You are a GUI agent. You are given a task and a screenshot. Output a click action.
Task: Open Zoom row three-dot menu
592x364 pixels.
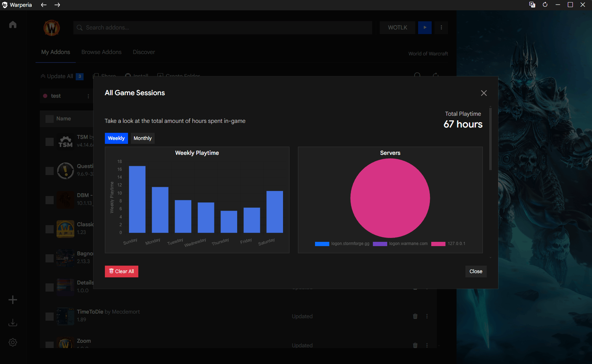tap(427, 345)
